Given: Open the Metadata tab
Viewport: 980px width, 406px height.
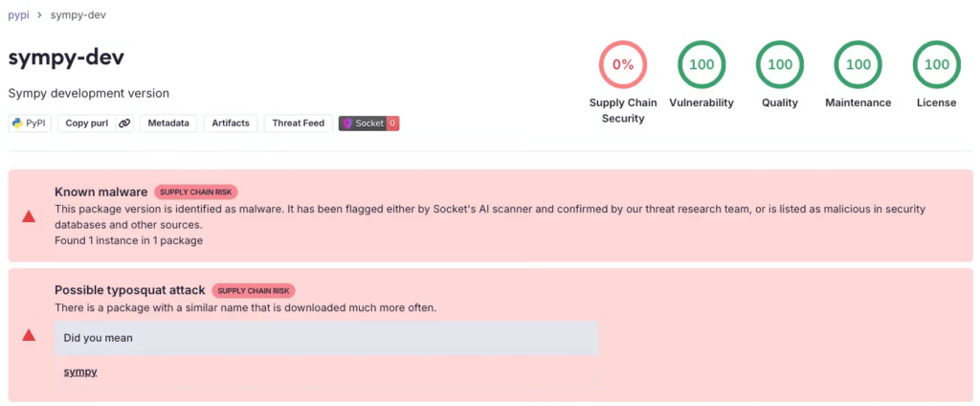Looking at the screenshot, I should click(x=168, y=124).
